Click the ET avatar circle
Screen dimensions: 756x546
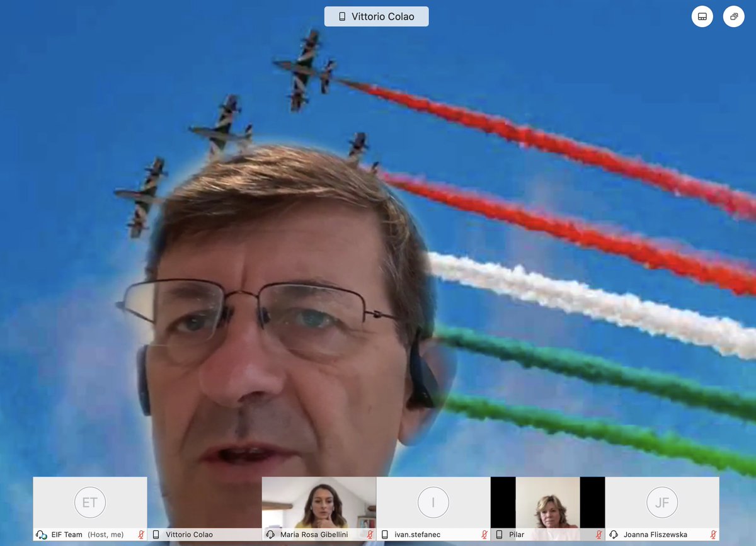click(x=90, y=503)
